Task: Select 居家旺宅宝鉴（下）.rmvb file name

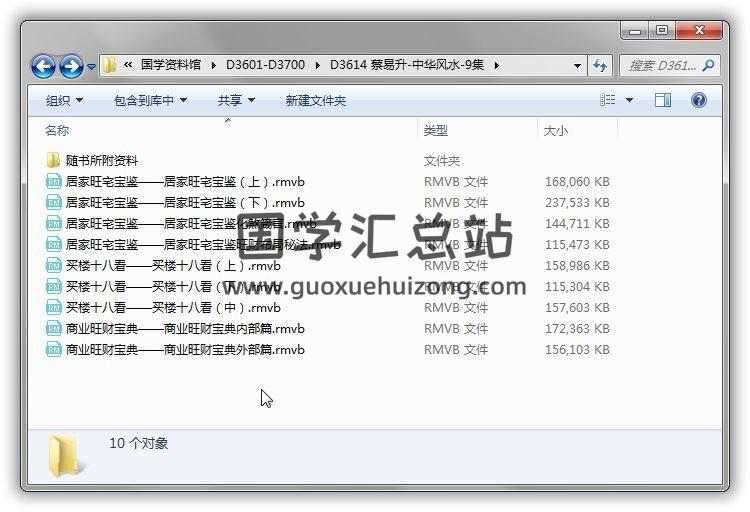Action: [x=185, y=202]
